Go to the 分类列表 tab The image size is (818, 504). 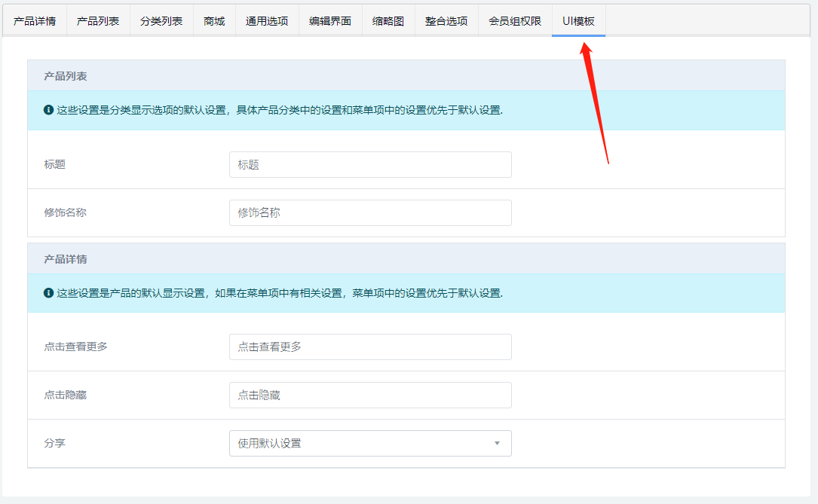click(x=161, y=21)
